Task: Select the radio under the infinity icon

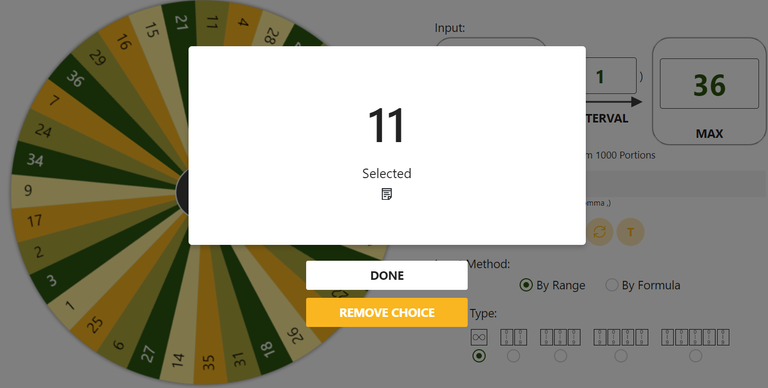Action: (x=479, y=356)
